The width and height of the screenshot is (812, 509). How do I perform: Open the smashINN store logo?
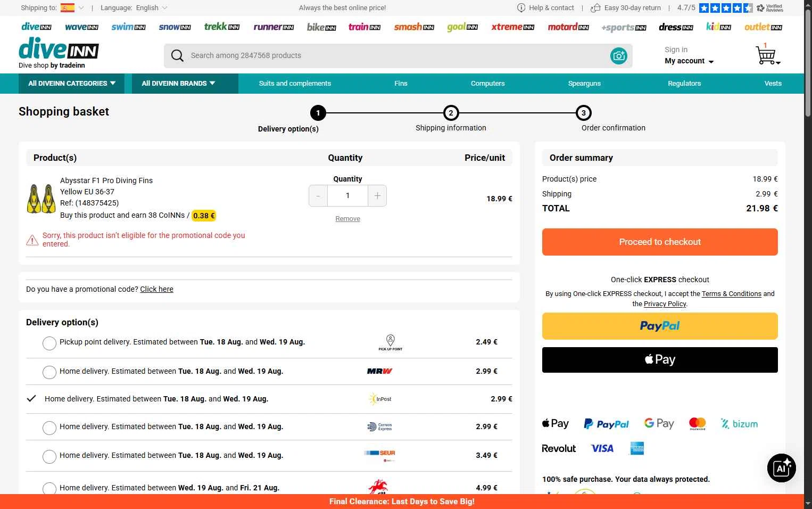coord(414,27)
